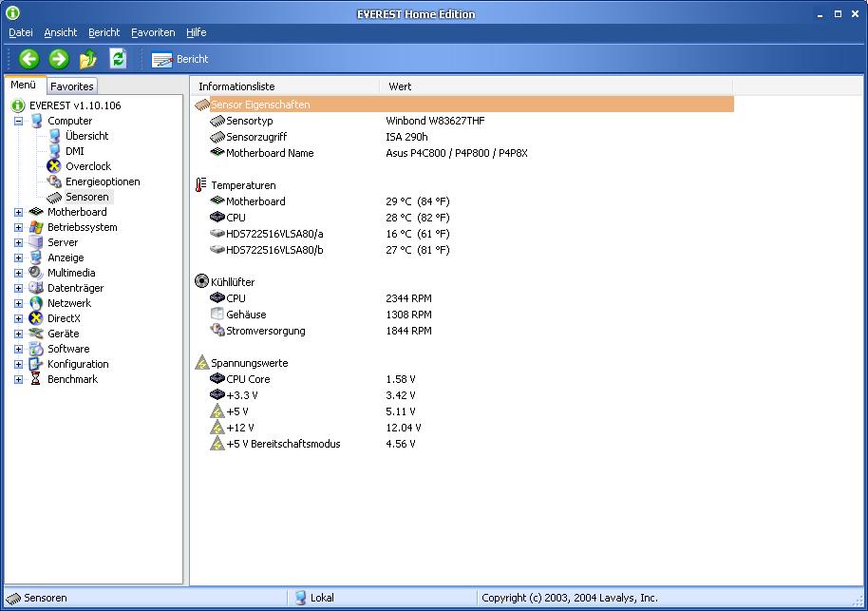This screenshot has height=611, width=868.
Task: Expand the DirectX tree node
Action: coord(18,319)
